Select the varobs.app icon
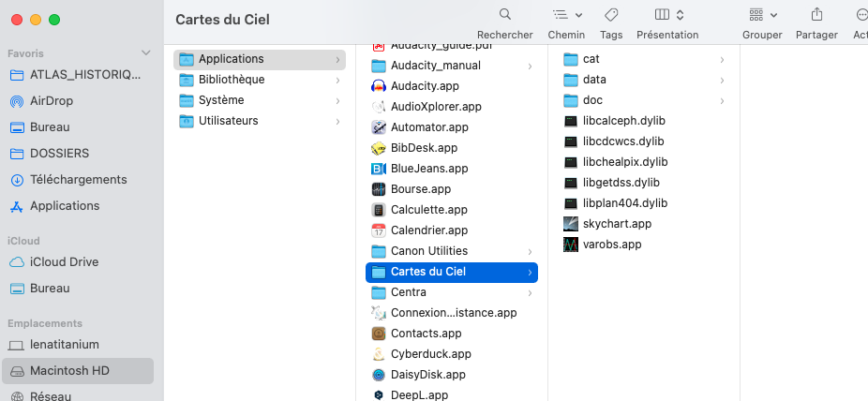Image resolution: width=868 pixels, height=401 pixels. (x=571, y=245)
